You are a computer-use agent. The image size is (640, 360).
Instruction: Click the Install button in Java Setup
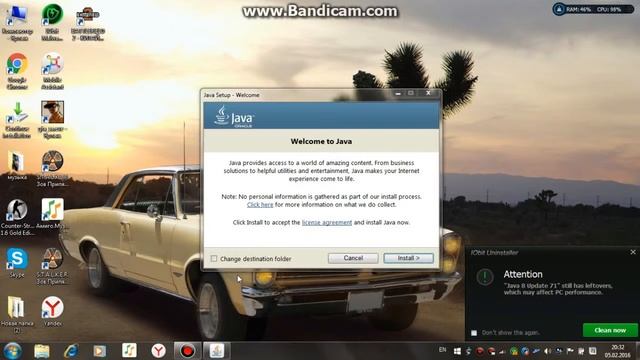[408, 258]
